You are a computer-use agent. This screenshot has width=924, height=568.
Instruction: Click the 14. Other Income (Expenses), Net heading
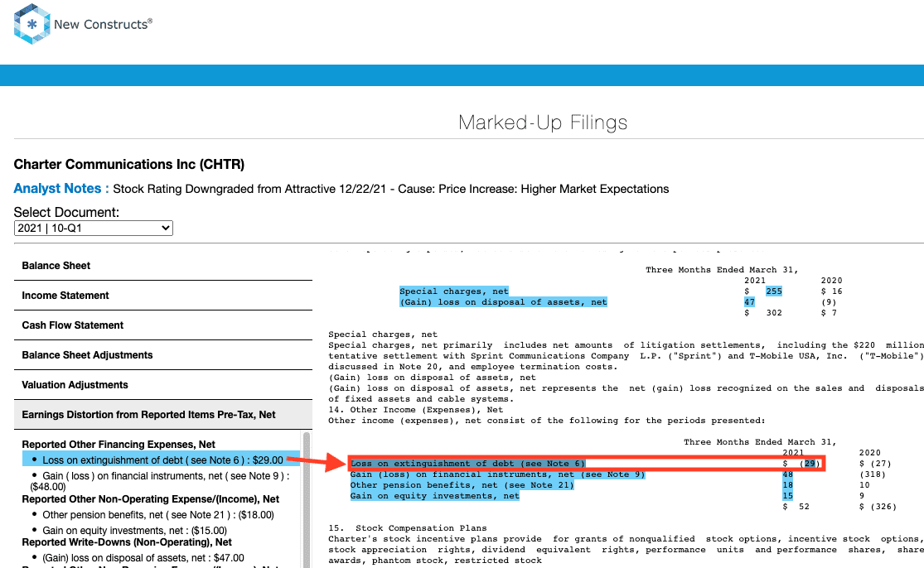[x=416, y=410]
